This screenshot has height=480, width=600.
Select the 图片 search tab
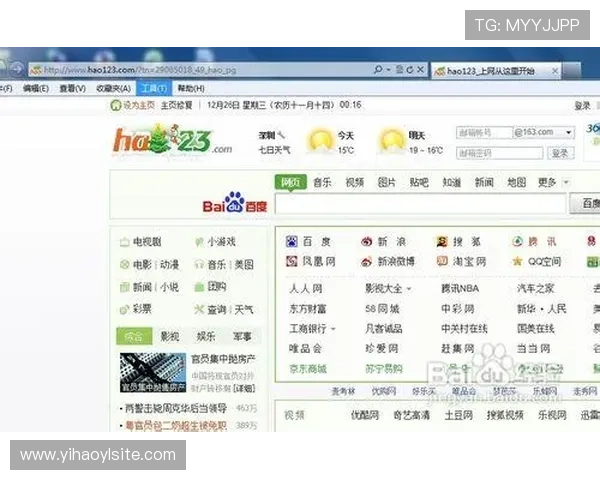click(386, 183)
